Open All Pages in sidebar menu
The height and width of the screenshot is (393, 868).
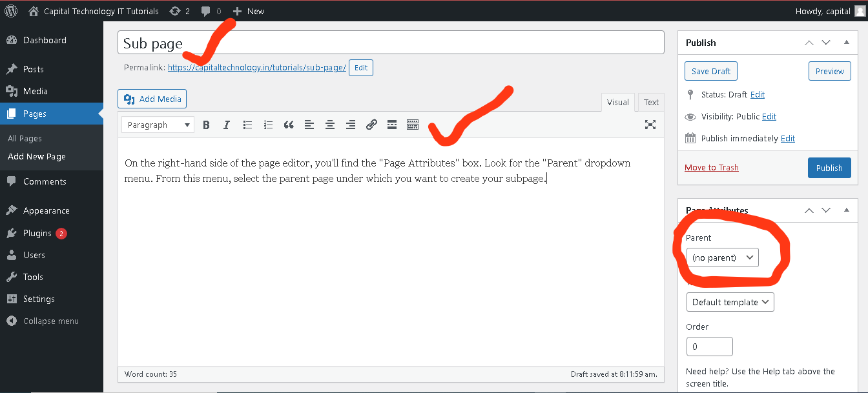point(25,138)
